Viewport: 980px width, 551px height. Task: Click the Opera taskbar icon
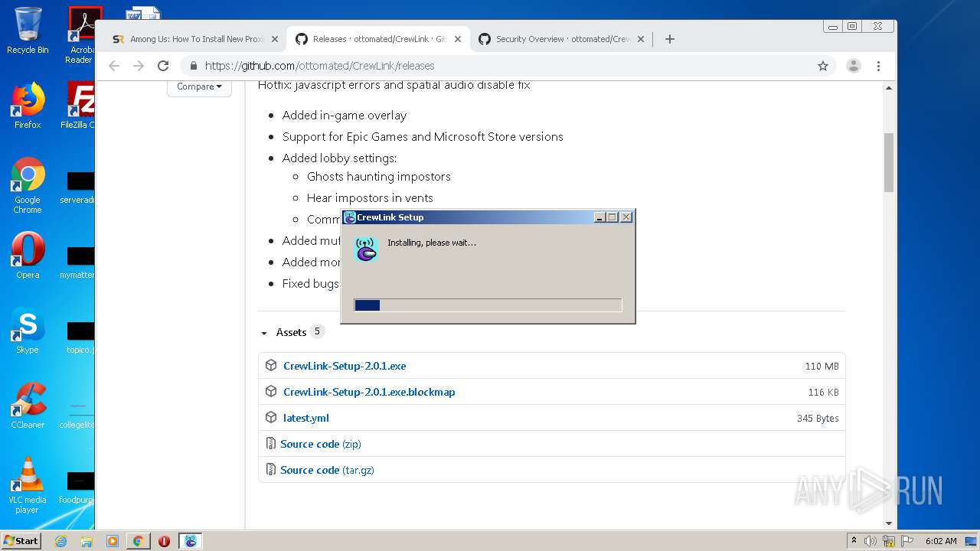(164, 541)
